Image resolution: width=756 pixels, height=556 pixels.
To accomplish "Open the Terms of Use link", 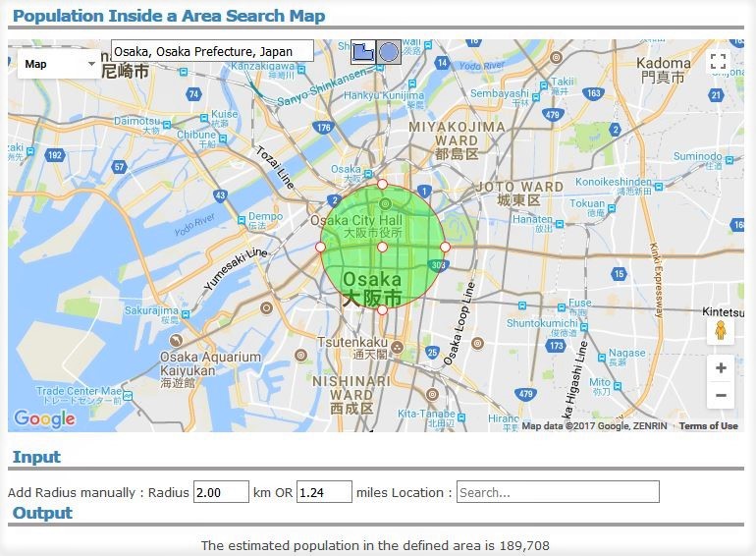I will [x=708, y=425].
